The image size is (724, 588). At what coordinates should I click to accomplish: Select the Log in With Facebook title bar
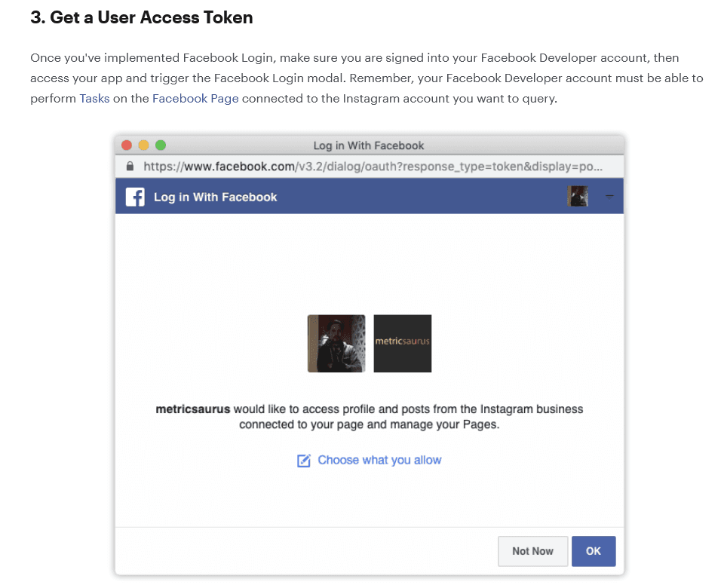pos(370,145)
